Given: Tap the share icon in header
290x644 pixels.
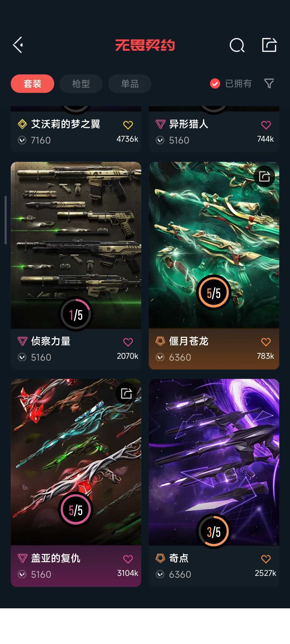Looking at the screenshot, I should [269, 45].
